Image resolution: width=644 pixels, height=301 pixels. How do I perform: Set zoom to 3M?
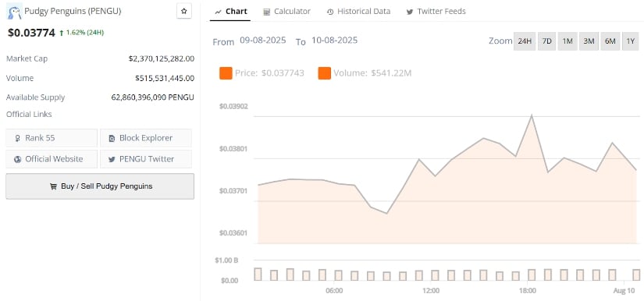point(589,41)
